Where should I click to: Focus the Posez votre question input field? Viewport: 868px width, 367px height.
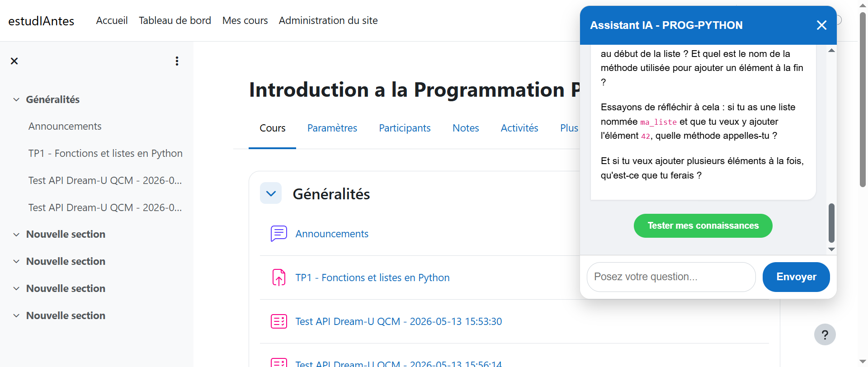pyautogui.click(x=671, y=277)
